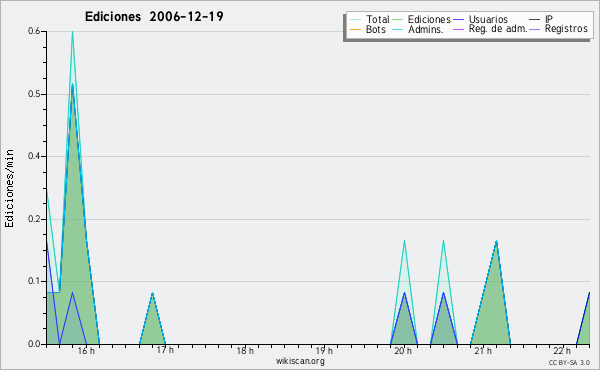Click the black IP legend color line
The image size is (600, 370).
tap(535, 20)
